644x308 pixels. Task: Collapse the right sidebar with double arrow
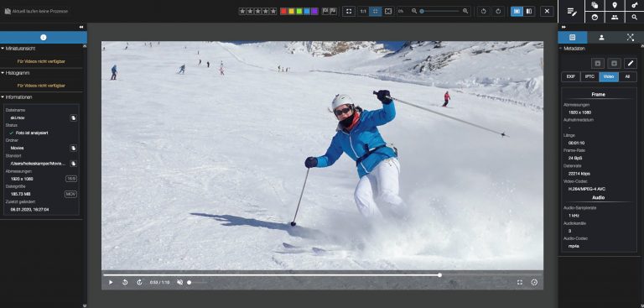pos(563,27)
